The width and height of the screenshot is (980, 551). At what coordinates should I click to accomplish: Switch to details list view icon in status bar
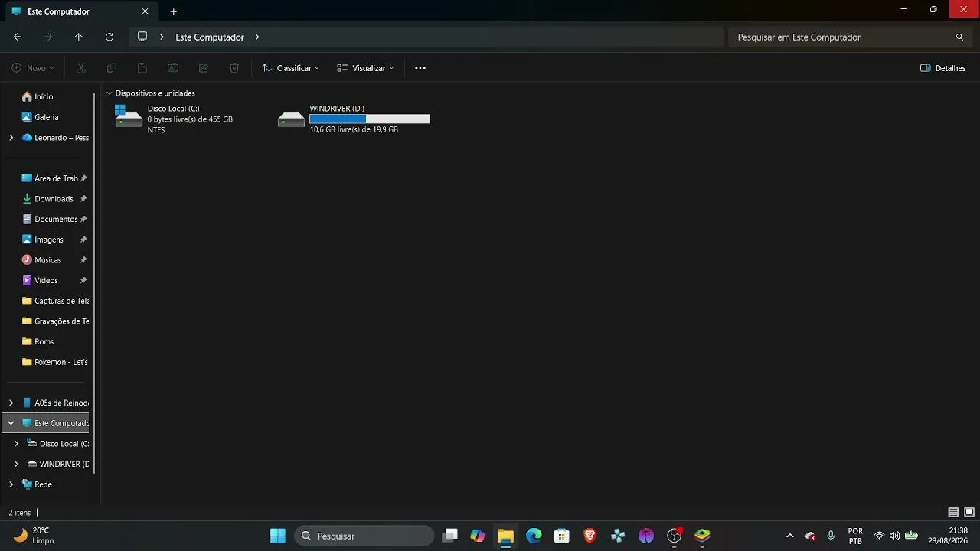coord(953,513)
